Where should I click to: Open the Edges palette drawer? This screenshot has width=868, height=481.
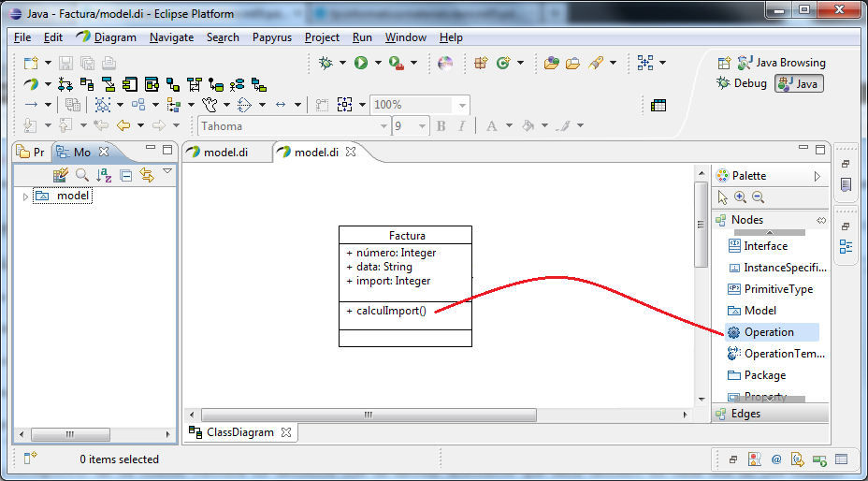[745, 414]
